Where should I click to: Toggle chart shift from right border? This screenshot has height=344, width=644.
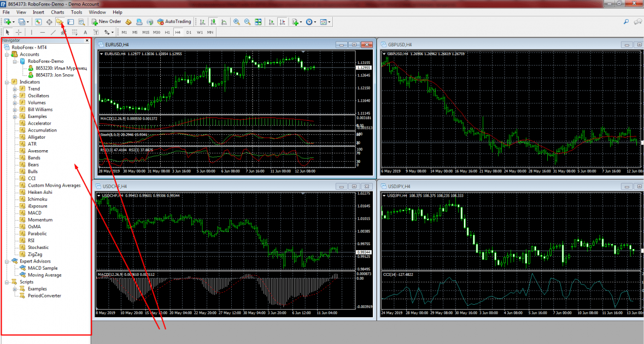point(282,22)
